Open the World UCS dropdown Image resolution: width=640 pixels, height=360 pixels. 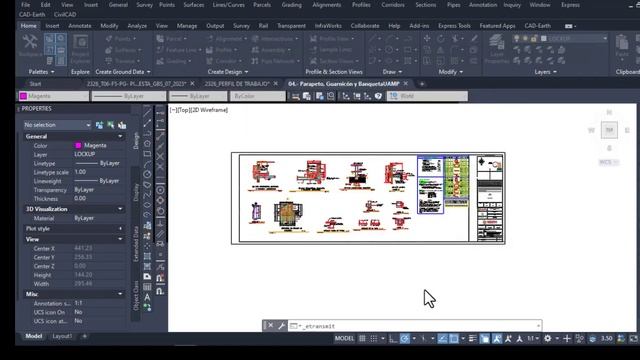pyautogui.click(x=427, y=96)
